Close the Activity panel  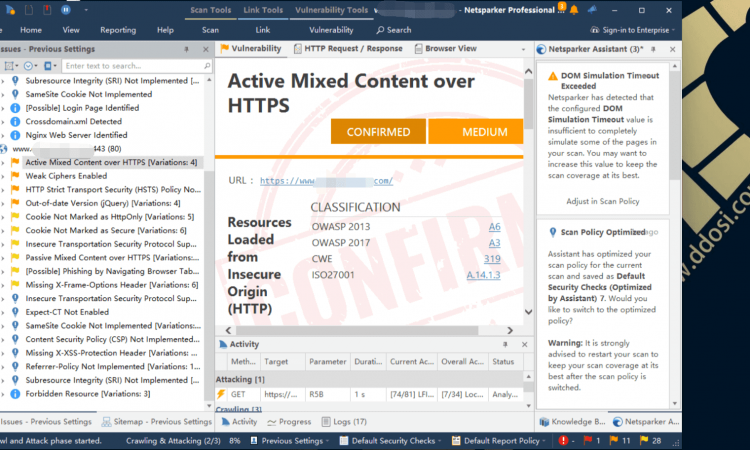tap(524, 344)
